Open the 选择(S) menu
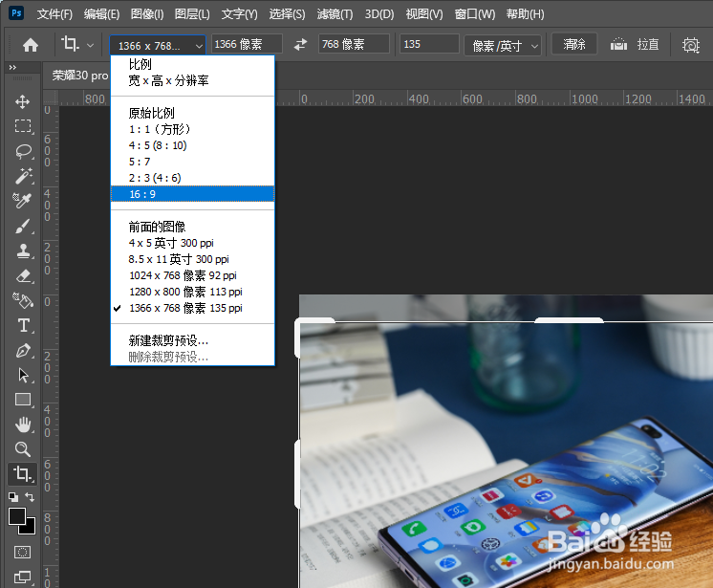This screenshot has height=588, width=713. coord(287,14)
